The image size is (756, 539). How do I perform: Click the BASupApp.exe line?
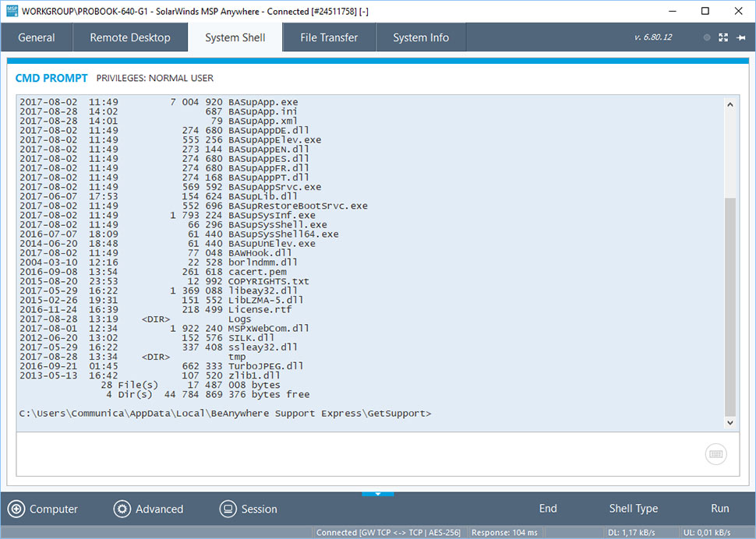click(159, 102)
